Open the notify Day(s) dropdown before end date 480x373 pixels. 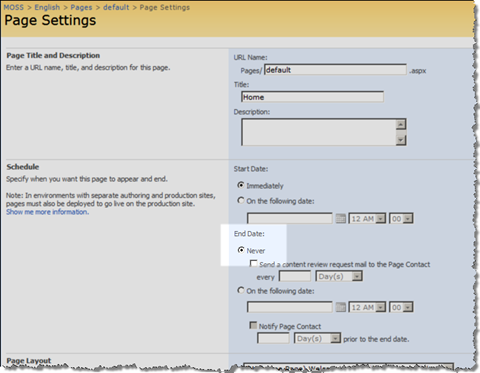click(x=317, y=338)
